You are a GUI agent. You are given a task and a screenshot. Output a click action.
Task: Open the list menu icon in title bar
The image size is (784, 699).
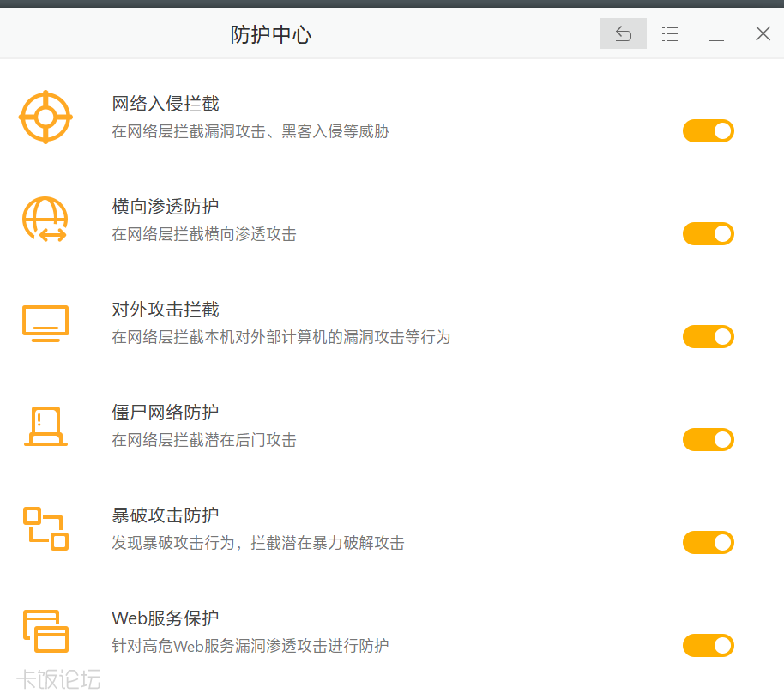click(670, 34)
